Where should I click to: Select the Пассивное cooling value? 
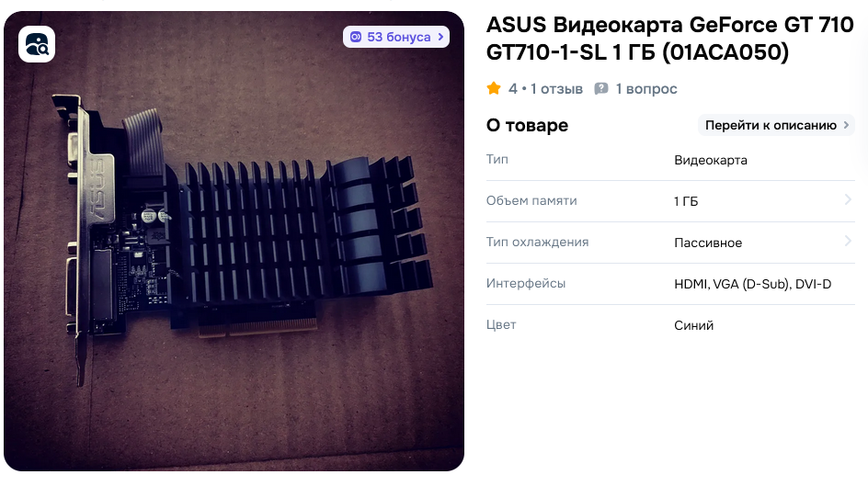tap(708, 243)
